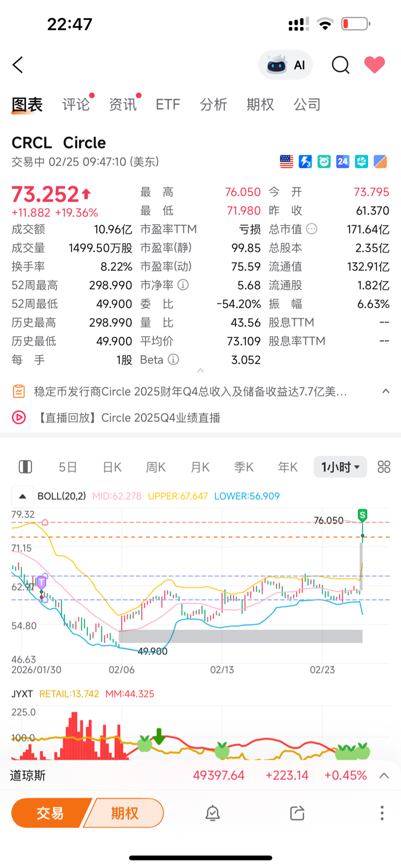Viewport: 401px width, 868px height.
Task: Tap the 24-hour trading badge icon
Action: coord(343,162)
